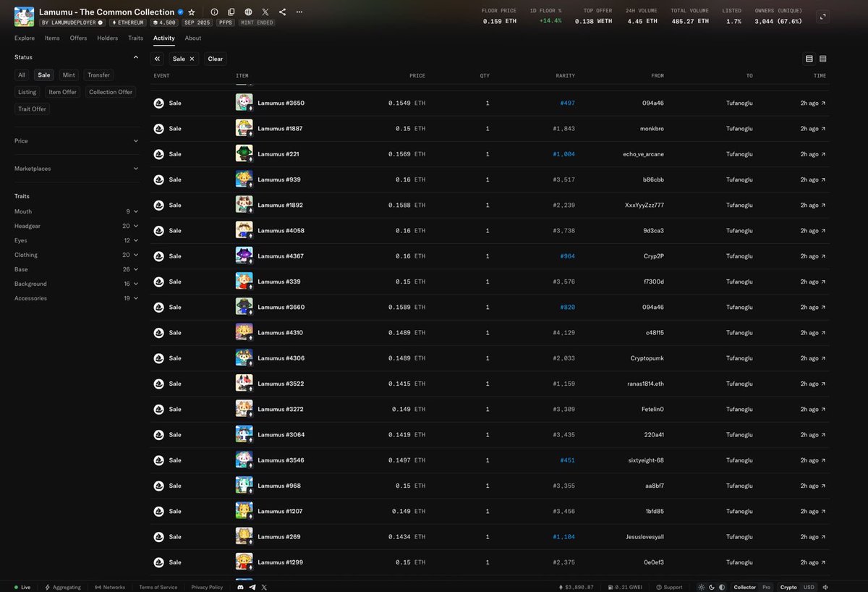Click the expand stats icon at top right
This screenshot has height=592, width=868.
click(823, 16)
